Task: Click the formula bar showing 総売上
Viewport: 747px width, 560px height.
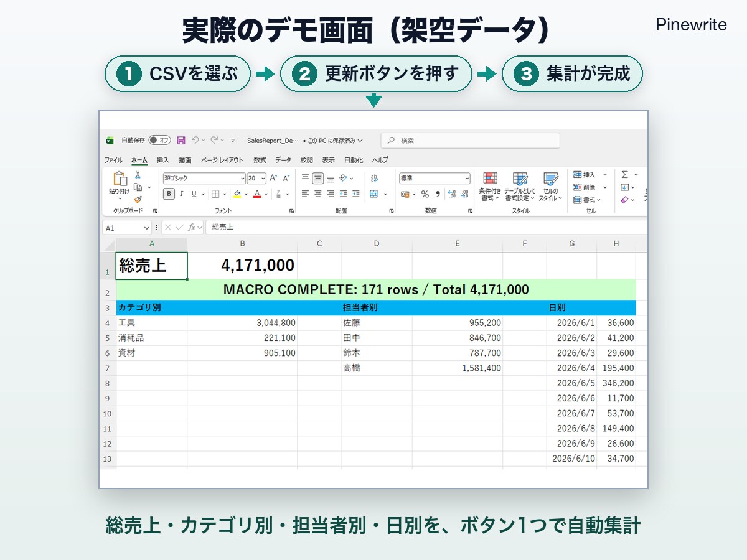Action: (426, 228)
